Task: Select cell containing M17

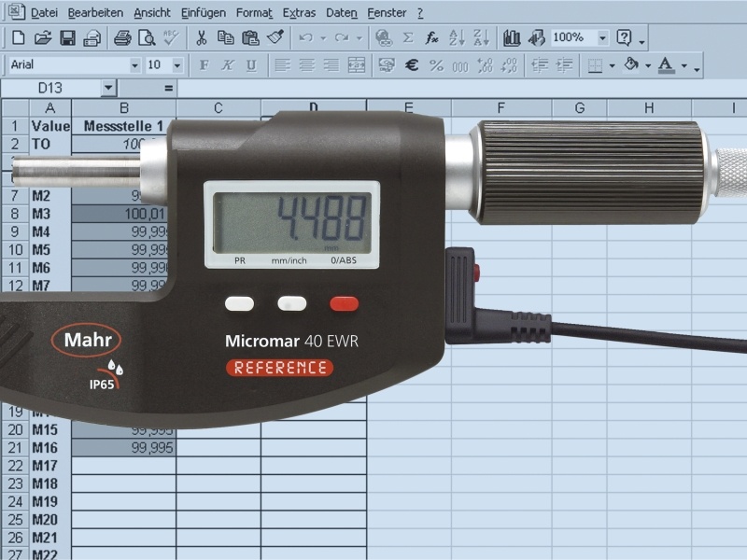Action: click(50, 466)
